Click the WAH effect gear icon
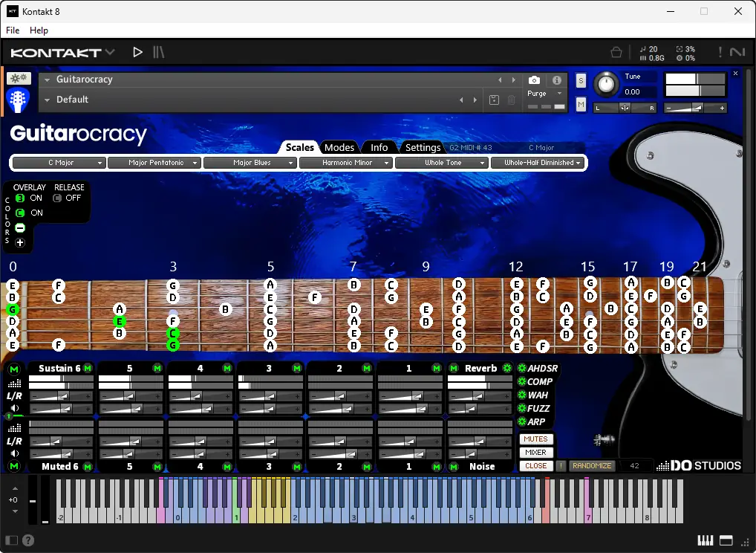This screenshot has width=756, height=553. 521,395
